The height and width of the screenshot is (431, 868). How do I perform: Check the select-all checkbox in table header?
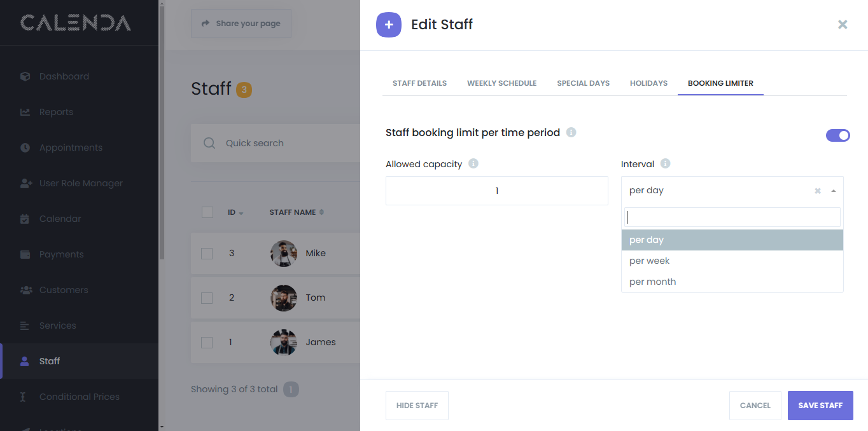tap(207, 212)
